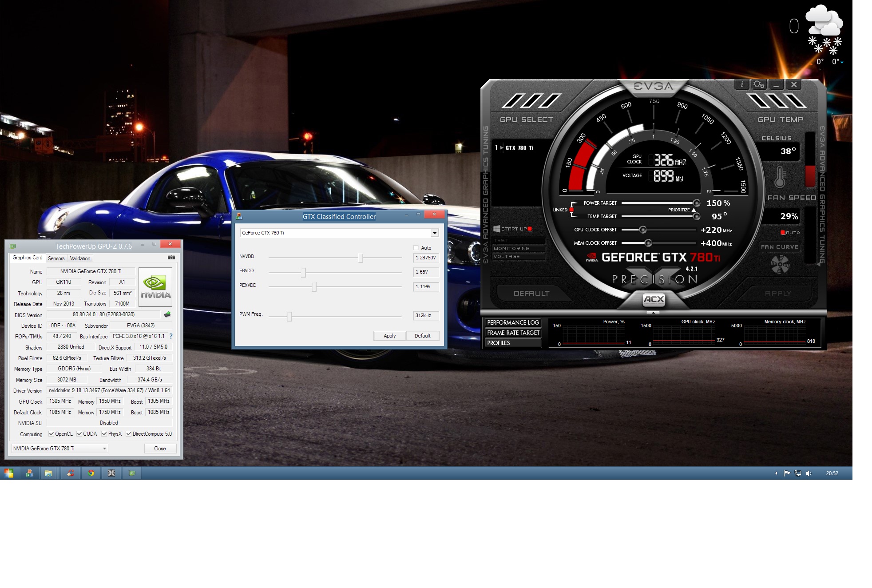This screenshot has width=872, height=588.
Task: Click the GPU Clock Offset slider knob
Action: pyautogui.click(x=642, y=230)
